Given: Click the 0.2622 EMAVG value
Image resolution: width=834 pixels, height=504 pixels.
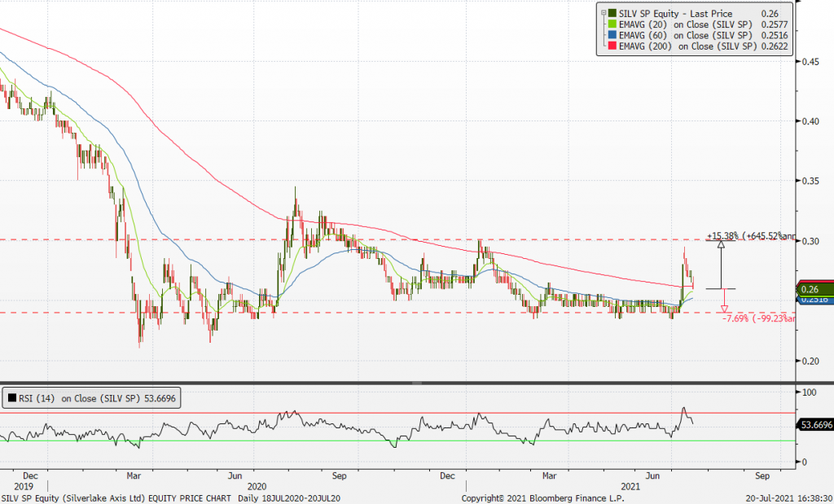Looking at the screenshot, I should (x=775, y=46).
